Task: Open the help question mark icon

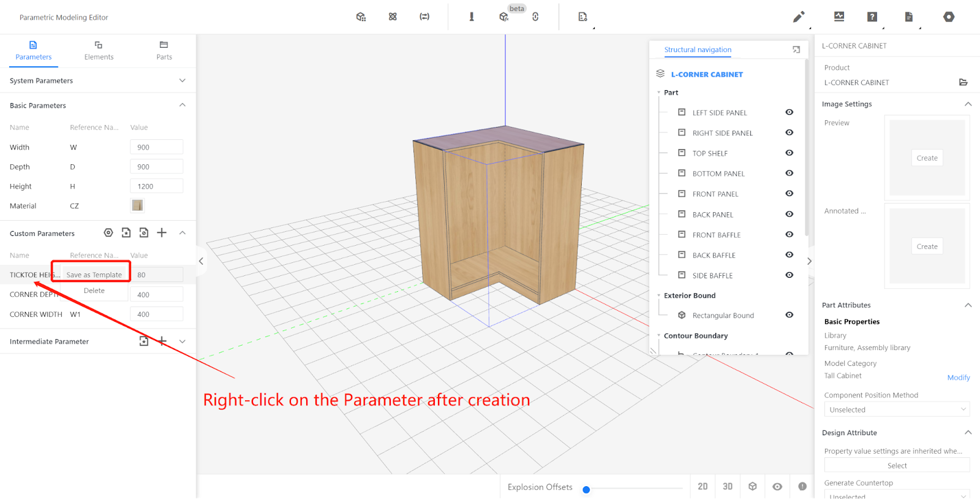Action: [x=872, y=17]
